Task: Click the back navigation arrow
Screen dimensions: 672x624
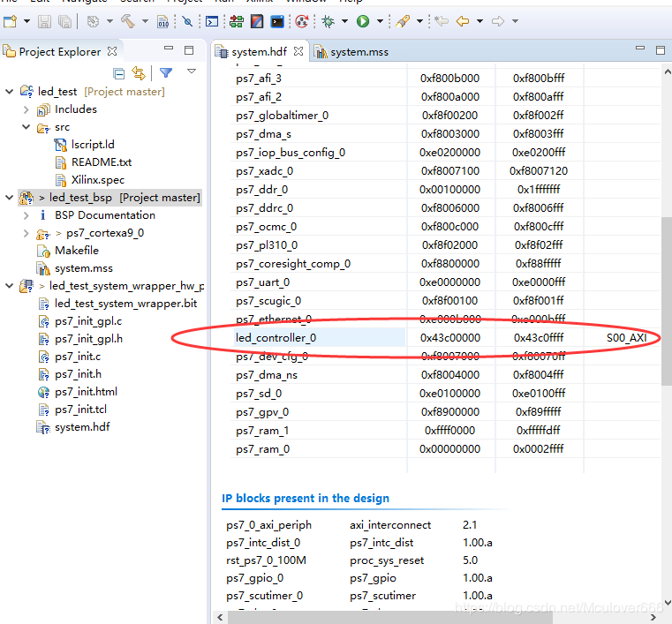Action: (464, 20)
